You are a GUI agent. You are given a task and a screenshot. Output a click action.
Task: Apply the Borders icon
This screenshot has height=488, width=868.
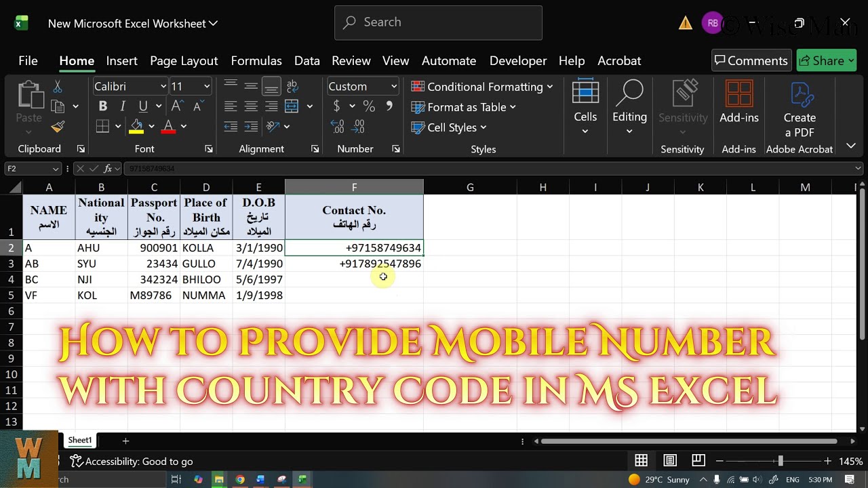click(x=103, y=126)
